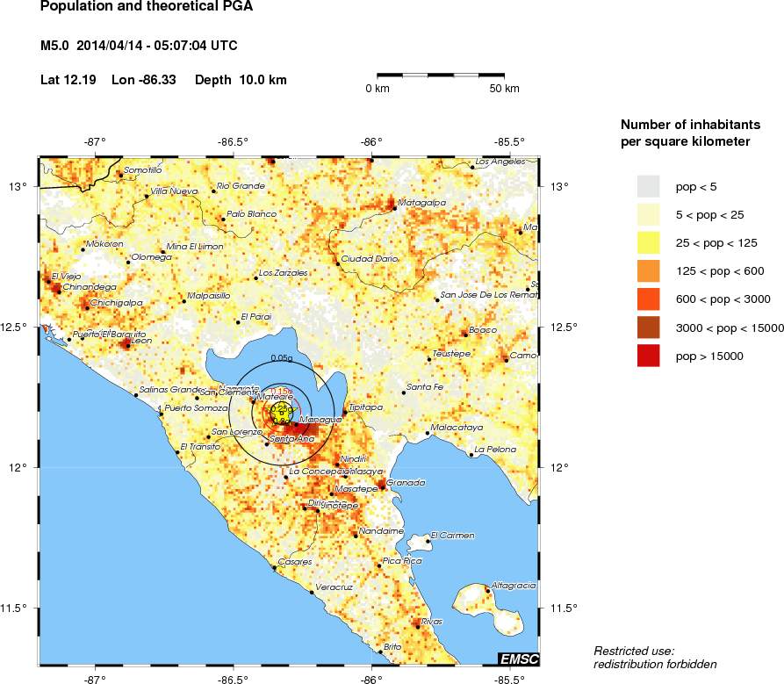This screenshot has width=784, height=684.
Task: Click the gray 'pop < 5' legend swatch
Action: coord(649,186)
